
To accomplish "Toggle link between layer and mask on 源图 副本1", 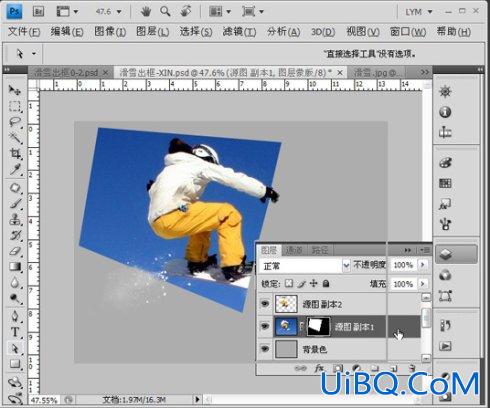I will click(x=302, y=326).
